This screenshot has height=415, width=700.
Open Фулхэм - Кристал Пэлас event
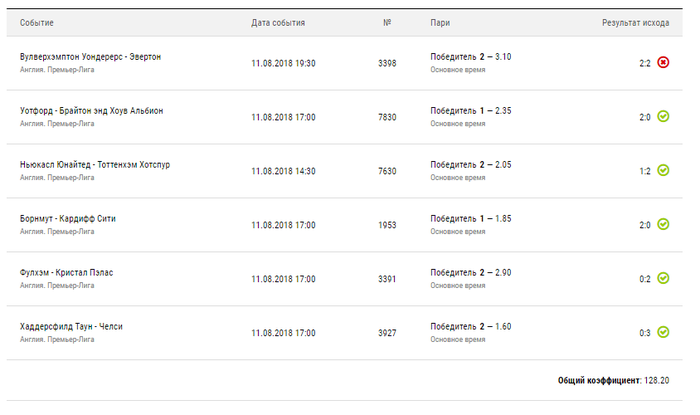67,273
